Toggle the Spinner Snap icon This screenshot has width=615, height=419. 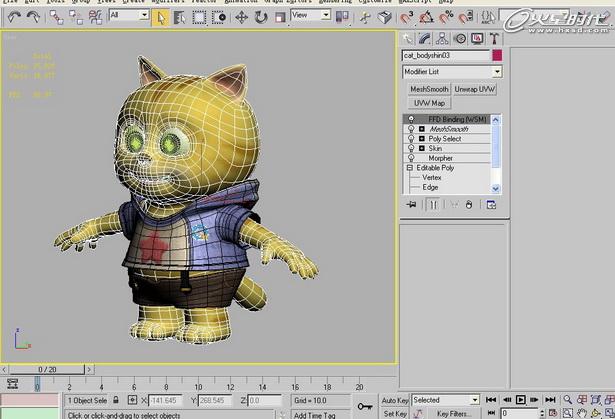[466, 17]
